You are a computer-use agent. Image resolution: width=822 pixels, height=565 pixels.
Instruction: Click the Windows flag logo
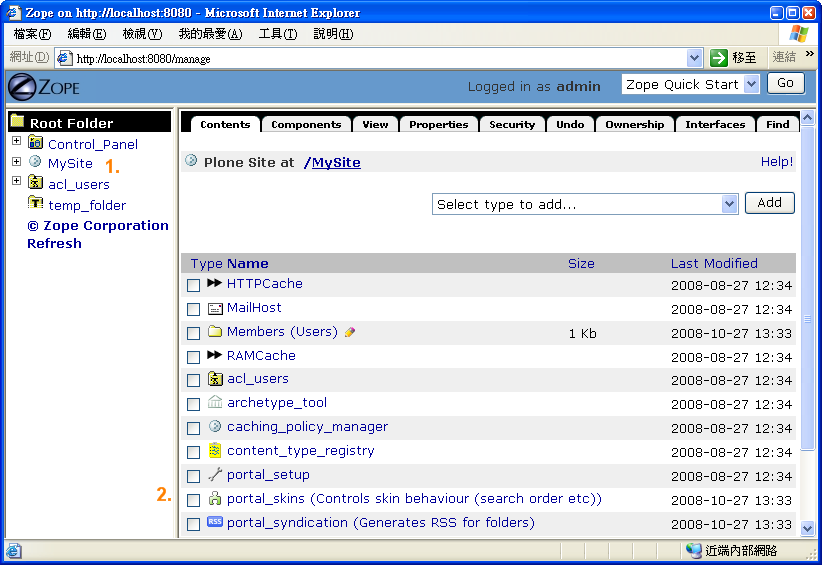(798, 34)
